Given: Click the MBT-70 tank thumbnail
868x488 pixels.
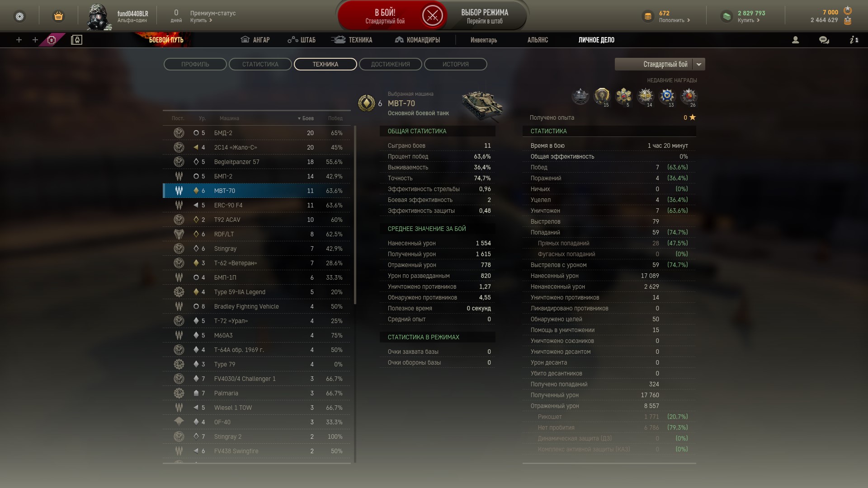Looking at the screenshot, I should tap(482, 105).
